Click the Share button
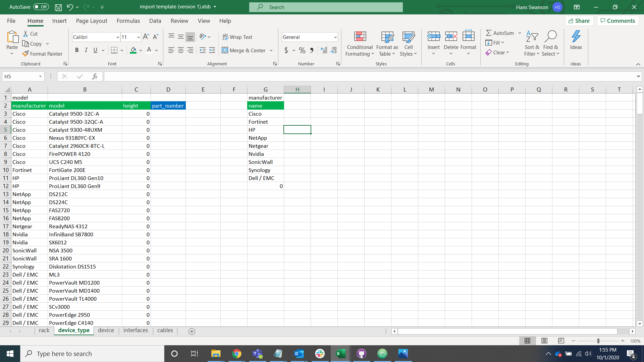644x362 pixels. pyautogui.click(x=579, y=21)
